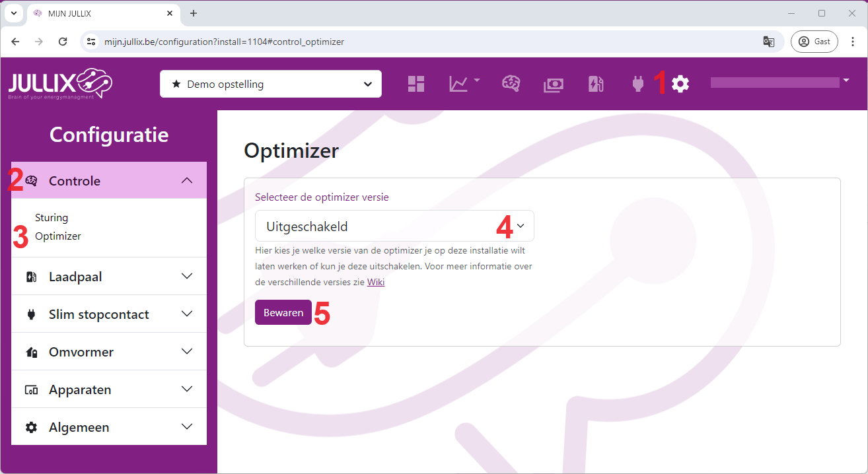Open the Demo opstelling installation dropdown
Image resolution: width=868 pixels, height=474 pixels.
[271, 84]
